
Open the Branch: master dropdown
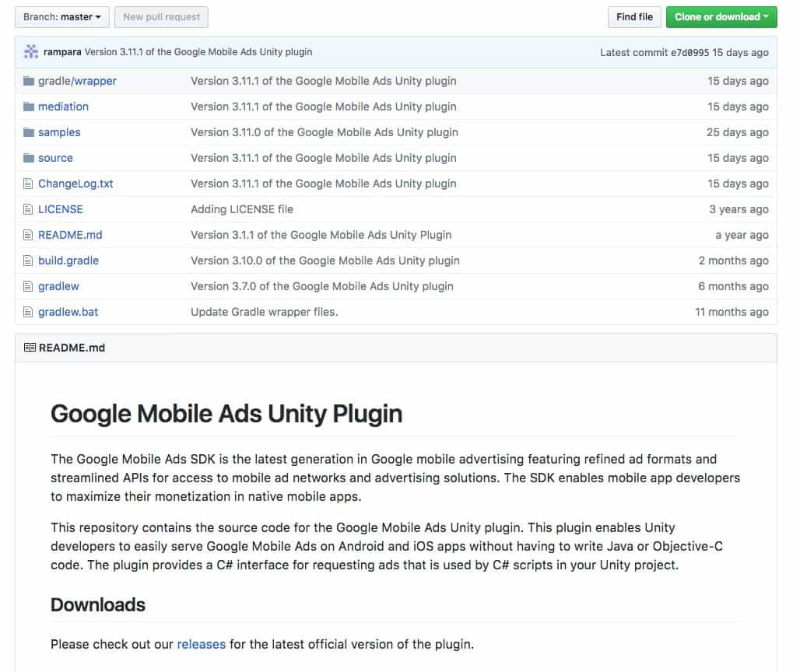(62, 17)
